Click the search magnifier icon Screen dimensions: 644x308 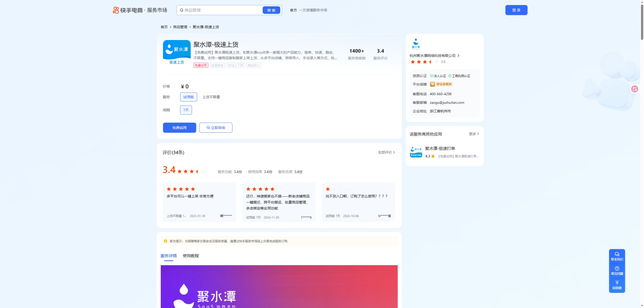(x=181, y=10)
